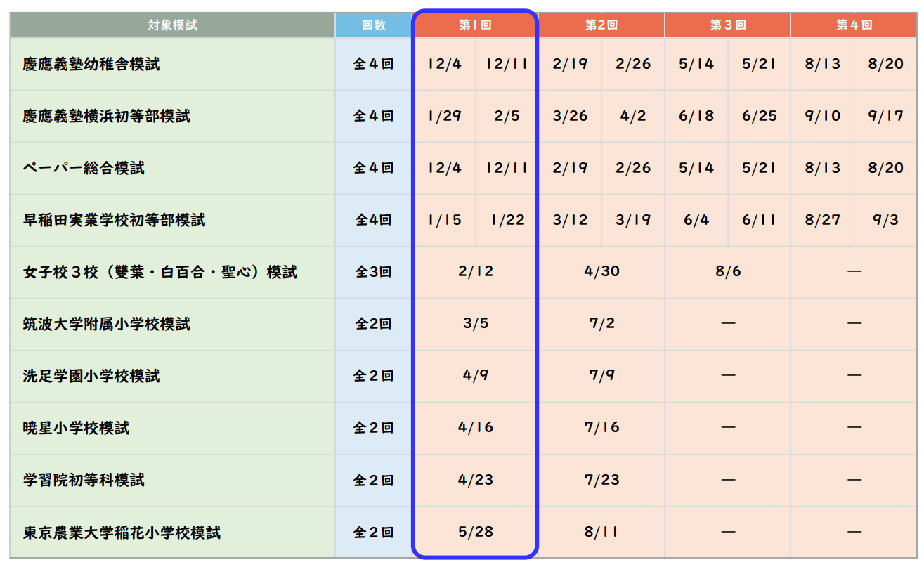Click the 洗足学園小学校模試 row name

[x=91, y=376]
